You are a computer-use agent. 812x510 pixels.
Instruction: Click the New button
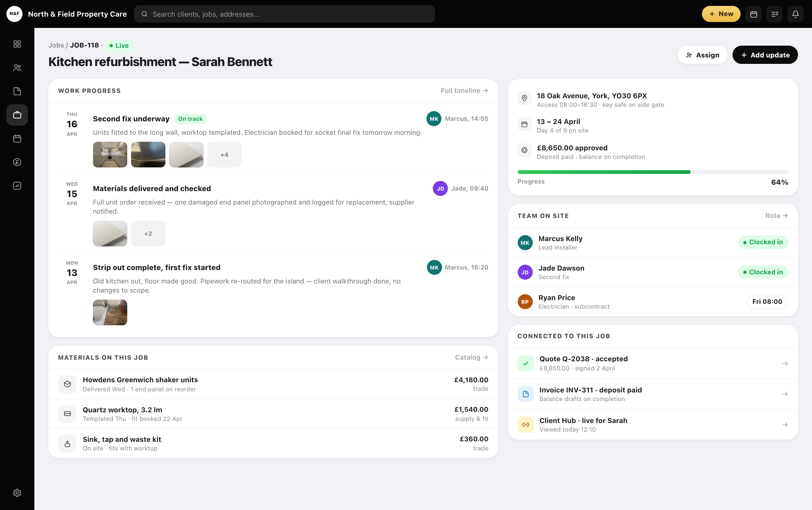[x=721, y=14]
